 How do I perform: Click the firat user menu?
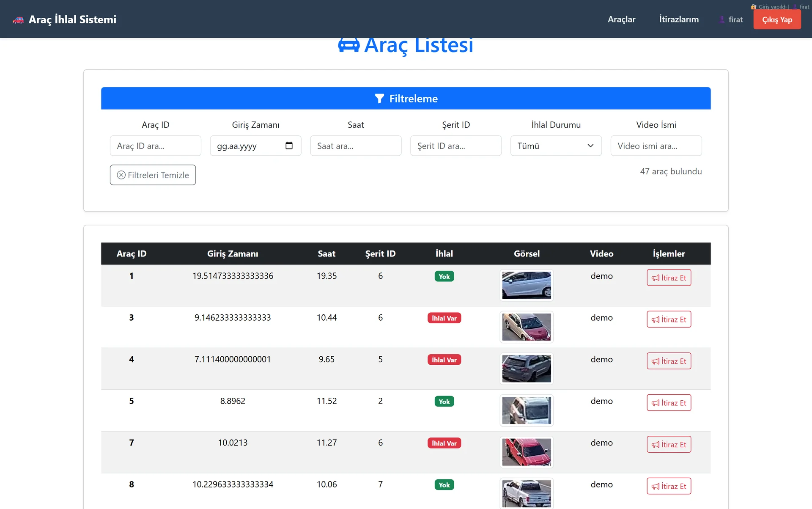pyautogui.click(x=731, y=19)
